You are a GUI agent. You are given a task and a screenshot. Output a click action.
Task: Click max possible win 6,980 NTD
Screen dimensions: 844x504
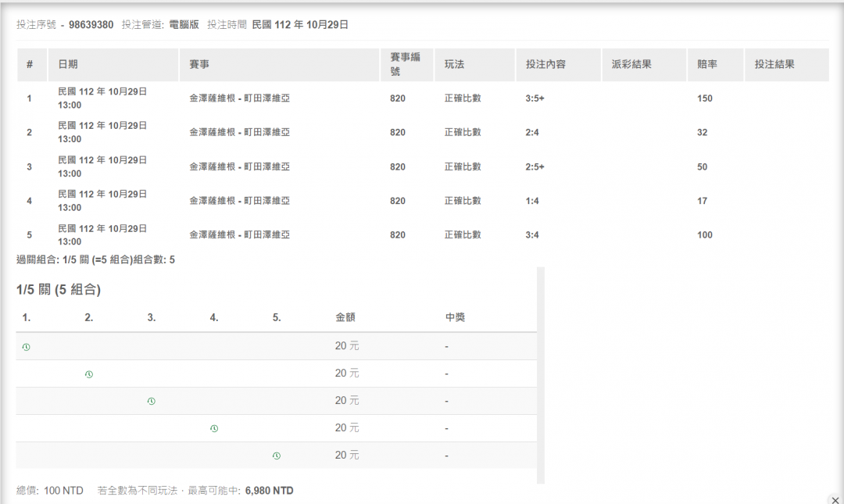269,491
